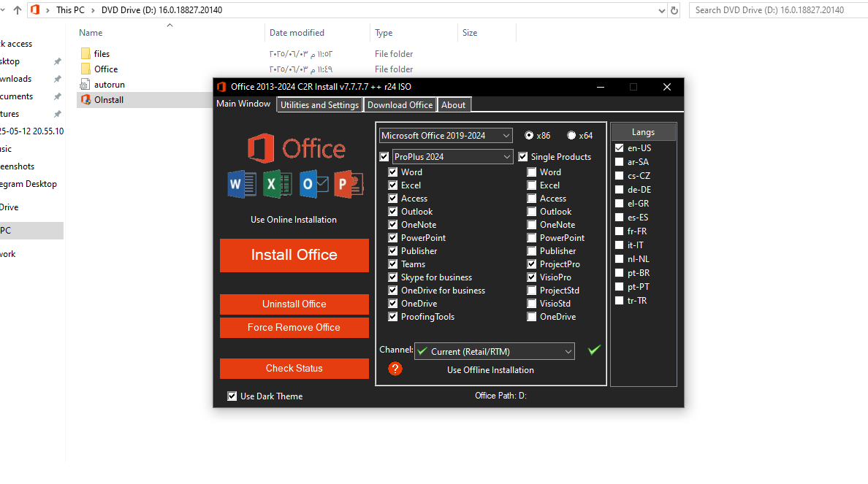Click the pin icon beside Documents shortcut
Screen dimensions: 868x484
57,96
